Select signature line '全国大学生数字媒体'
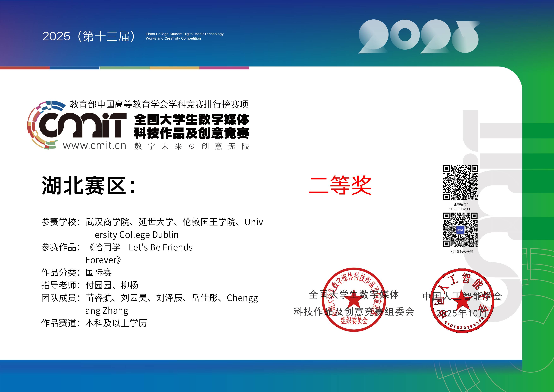The width and height of the screenshot is (554, 392). pyautogui.click(x=354, y=295)
